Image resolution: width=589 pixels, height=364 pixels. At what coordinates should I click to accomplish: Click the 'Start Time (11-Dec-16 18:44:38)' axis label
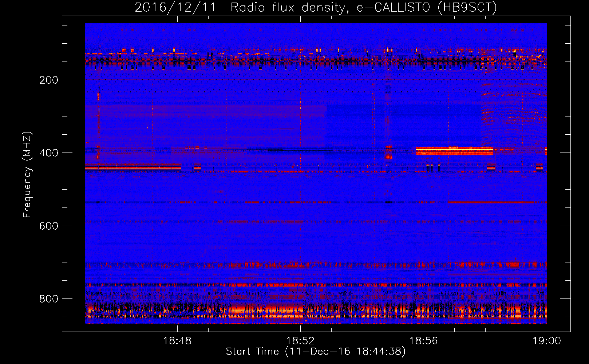(x=316, y=352)
